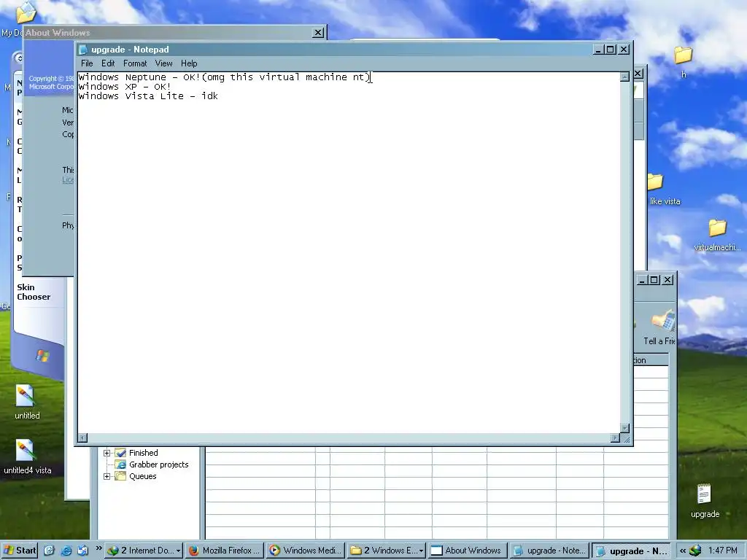Click the Grabber projects icon
The image size is (747, 560).
coord(120,464)
